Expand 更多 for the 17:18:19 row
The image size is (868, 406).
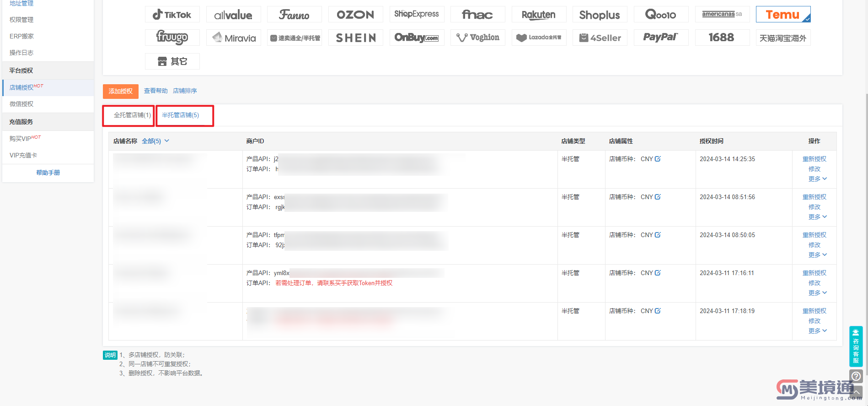(x=817, y=331)
